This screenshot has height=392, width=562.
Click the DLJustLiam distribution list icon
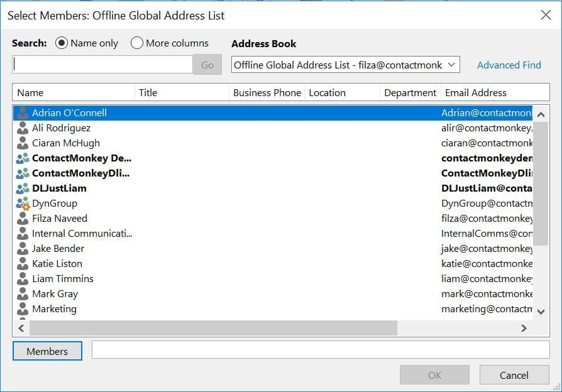pyautogui.click(x=23, y=188)
